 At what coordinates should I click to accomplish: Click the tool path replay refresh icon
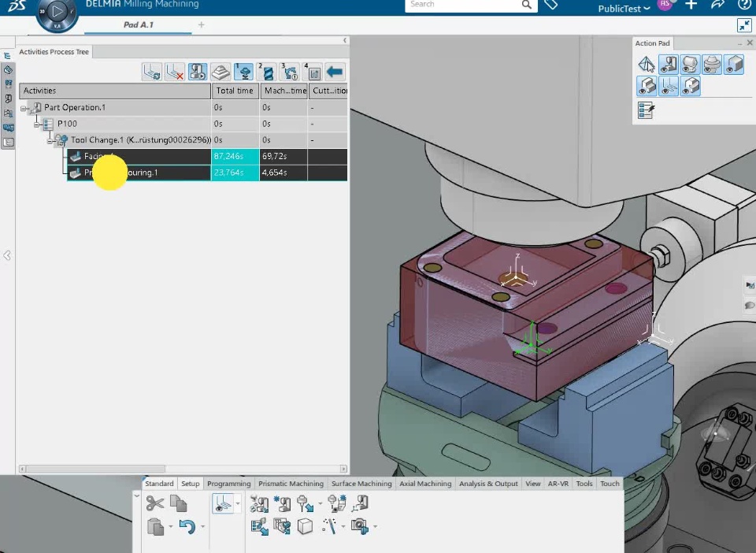151,72
